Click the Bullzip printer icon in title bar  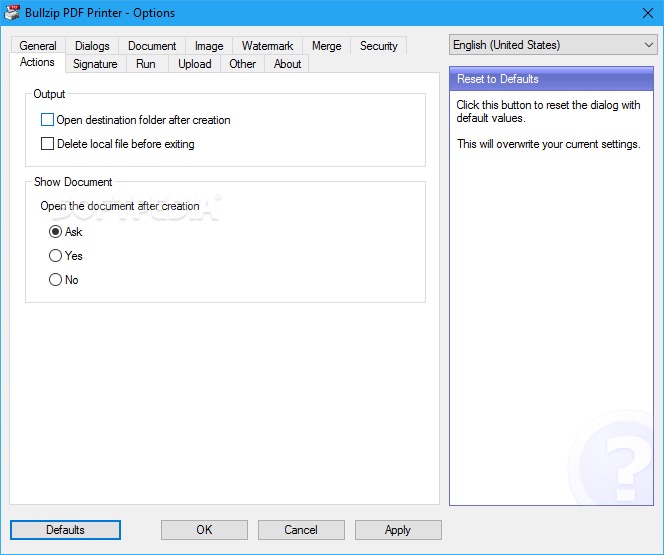11,13
